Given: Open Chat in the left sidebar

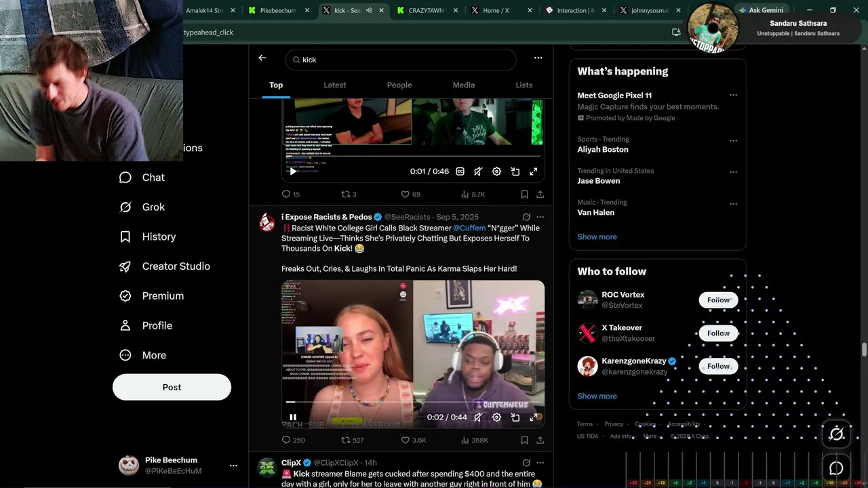Looking at the screenshot, I should point(142,178).
